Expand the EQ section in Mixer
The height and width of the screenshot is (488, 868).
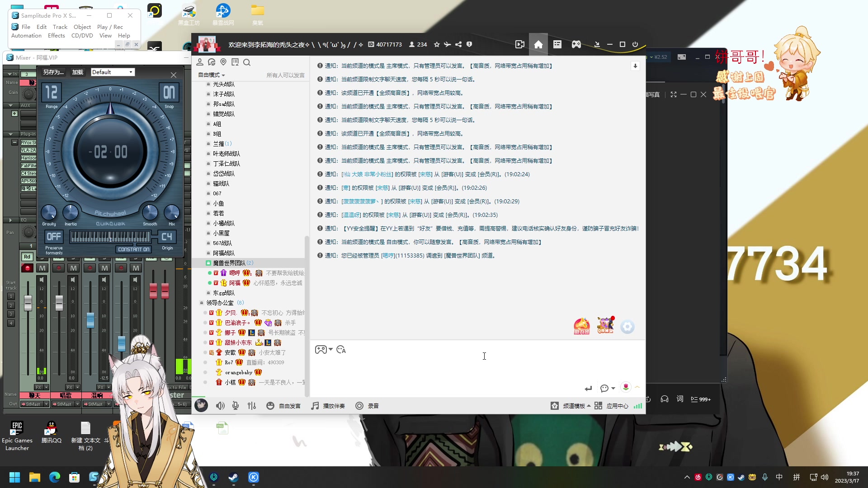10,220
